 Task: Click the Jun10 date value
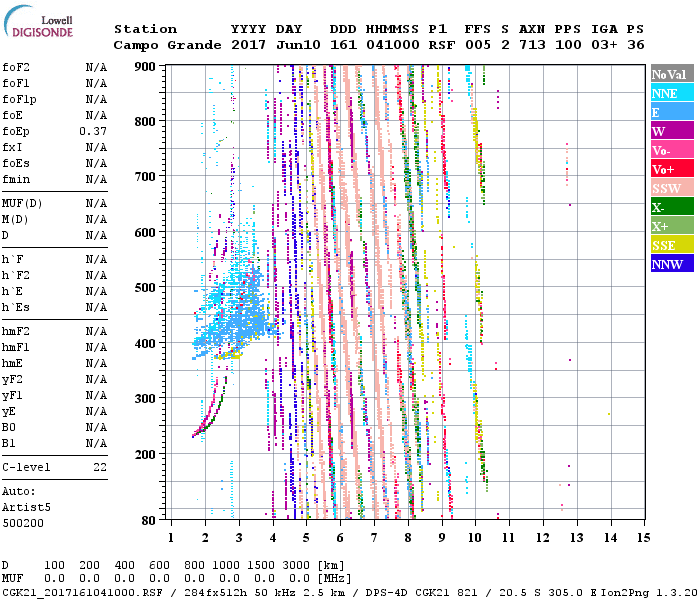(x=298, y=45)
